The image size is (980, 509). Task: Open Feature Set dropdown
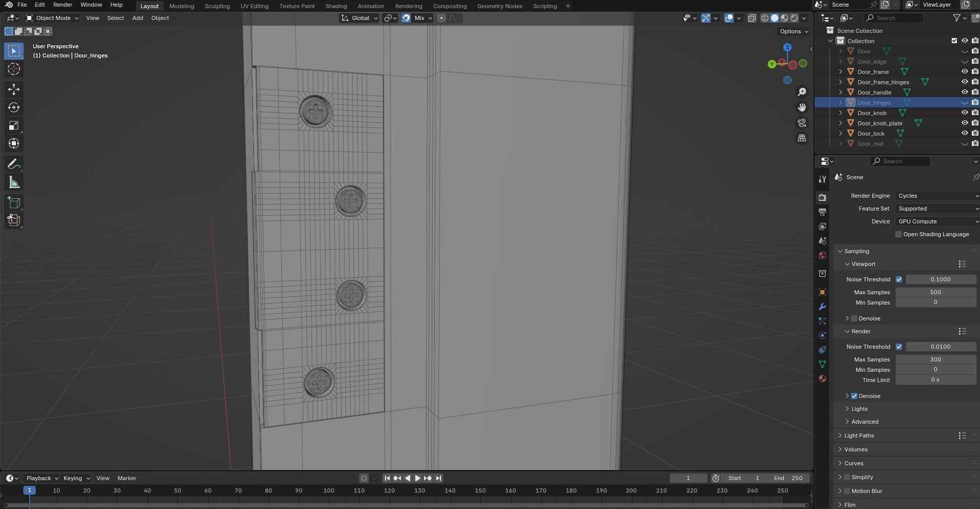click(937, 209)
